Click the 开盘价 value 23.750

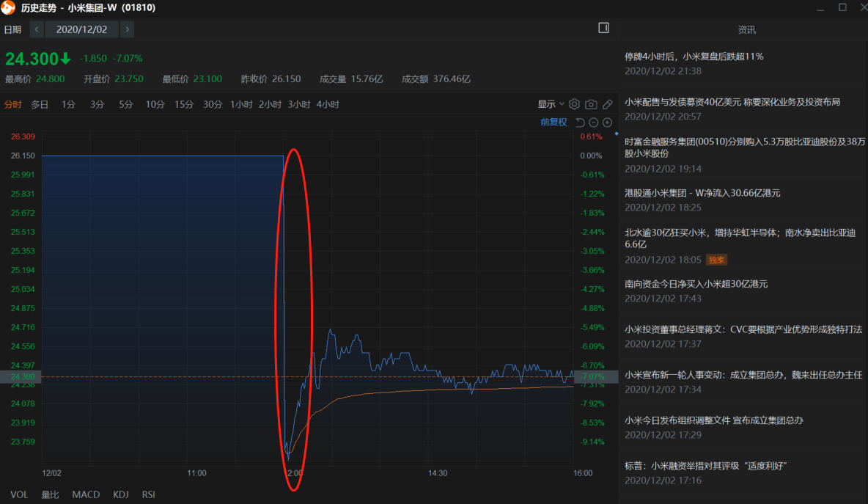coord(128,79)
